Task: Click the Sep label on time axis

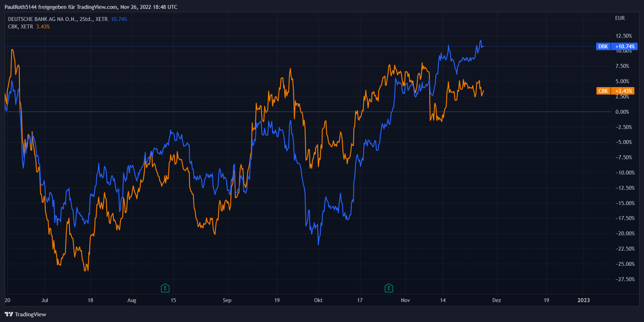Action: (x=227, y=300)
